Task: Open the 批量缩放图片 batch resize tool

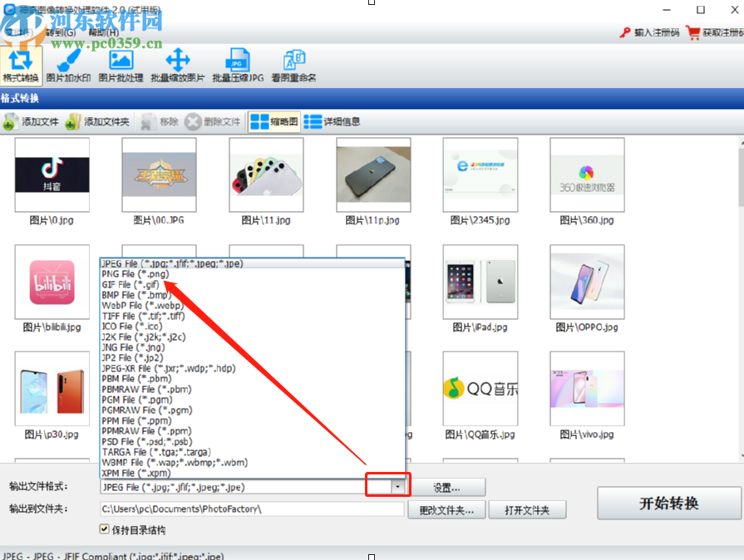Action: (x=177, y=66)
